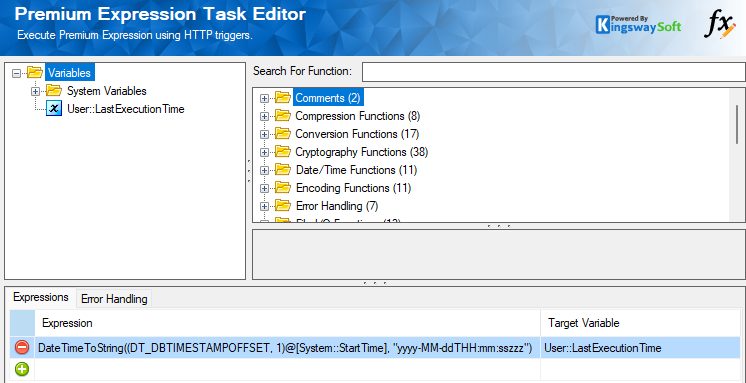Click the Variables folder icon

[x=35, y=72]
